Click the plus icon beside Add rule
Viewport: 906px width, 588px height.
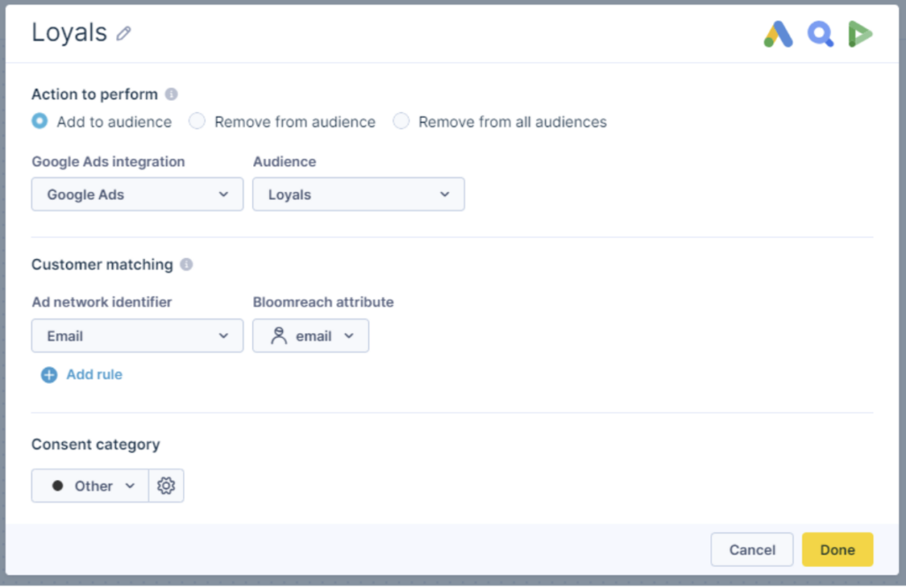coord(50,375)
